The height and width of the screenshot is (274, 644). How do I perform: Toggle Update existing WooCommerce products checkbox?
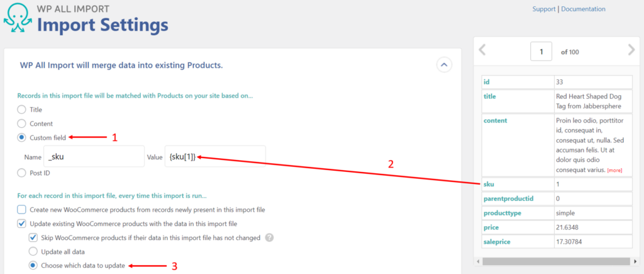click(21, 224)
